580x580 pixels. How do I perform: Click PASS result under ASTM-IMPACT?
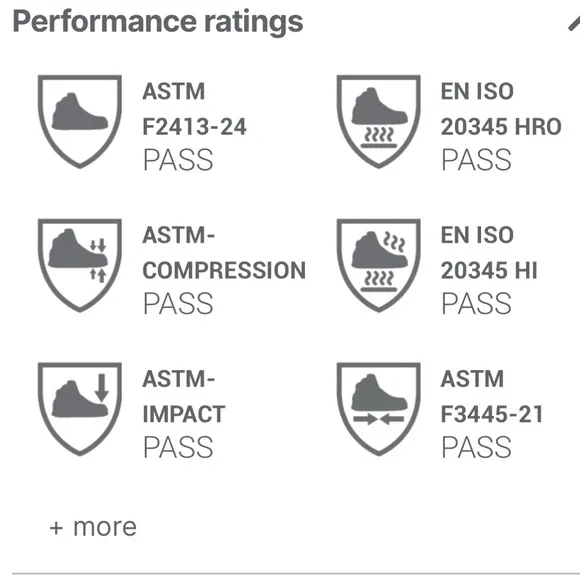pyautogui.click(x=178, y=448)
